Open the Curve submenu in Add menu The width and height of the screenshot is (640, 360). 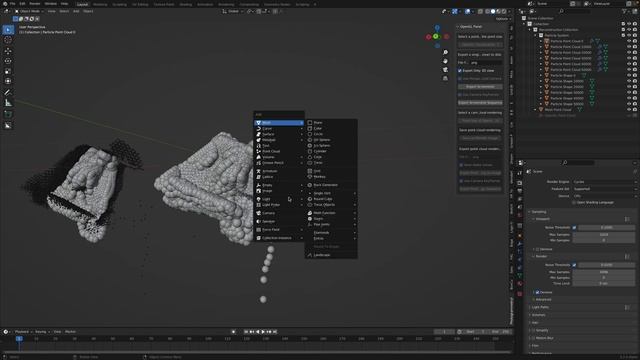coord(279,129)
